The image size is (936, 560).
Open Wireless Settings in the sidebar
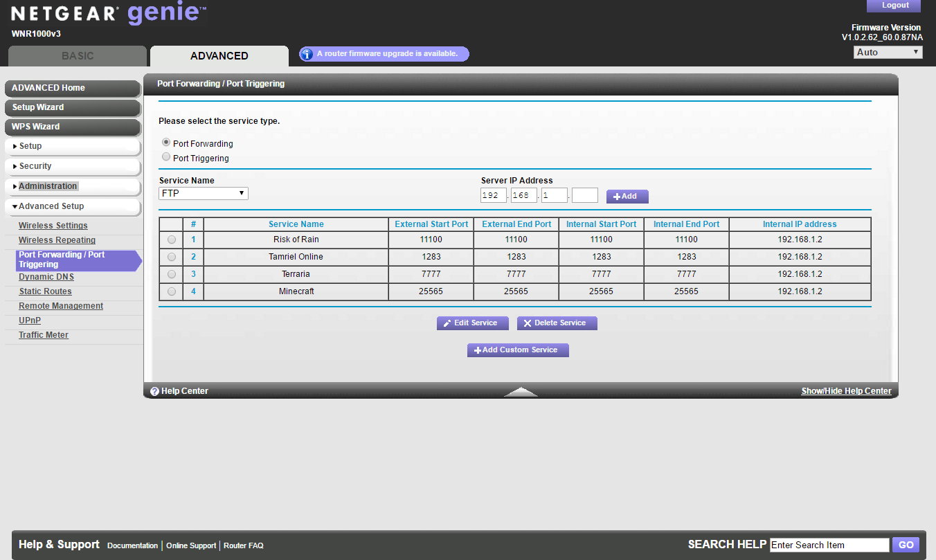[x=53, y=226]
